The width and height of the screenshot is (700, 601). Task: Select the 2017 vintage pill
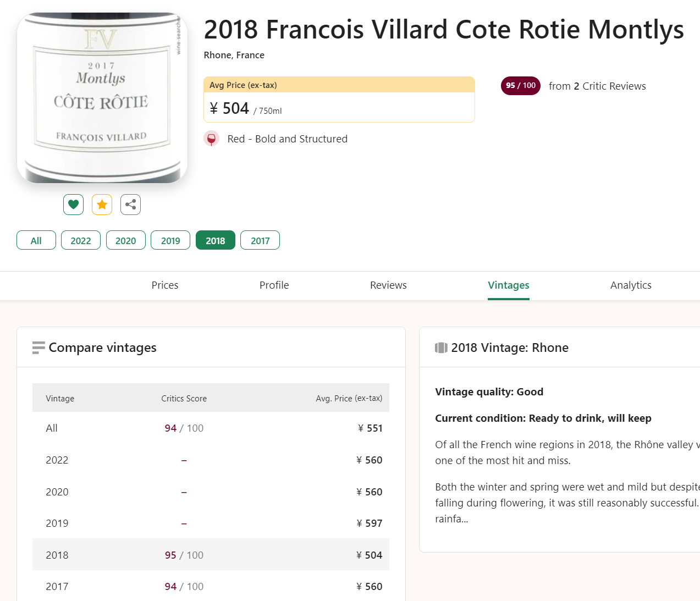click(260, 240)
